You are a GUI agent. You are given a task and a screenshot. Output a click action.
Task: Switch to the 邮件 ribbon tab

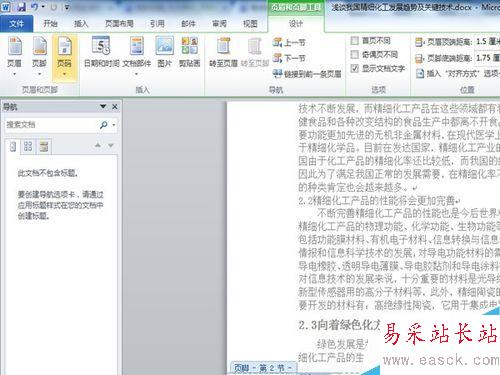pyautogui.click(x=188, y=24)
